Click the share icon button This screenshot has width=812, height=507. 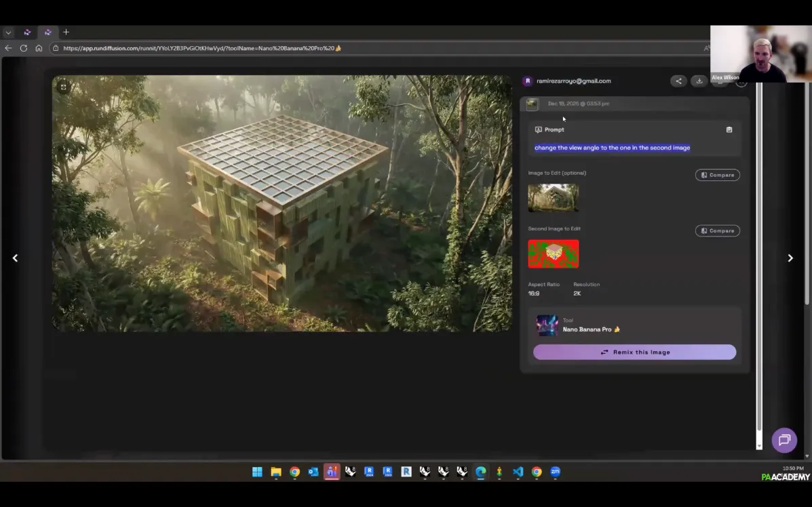tap(678, 81)
